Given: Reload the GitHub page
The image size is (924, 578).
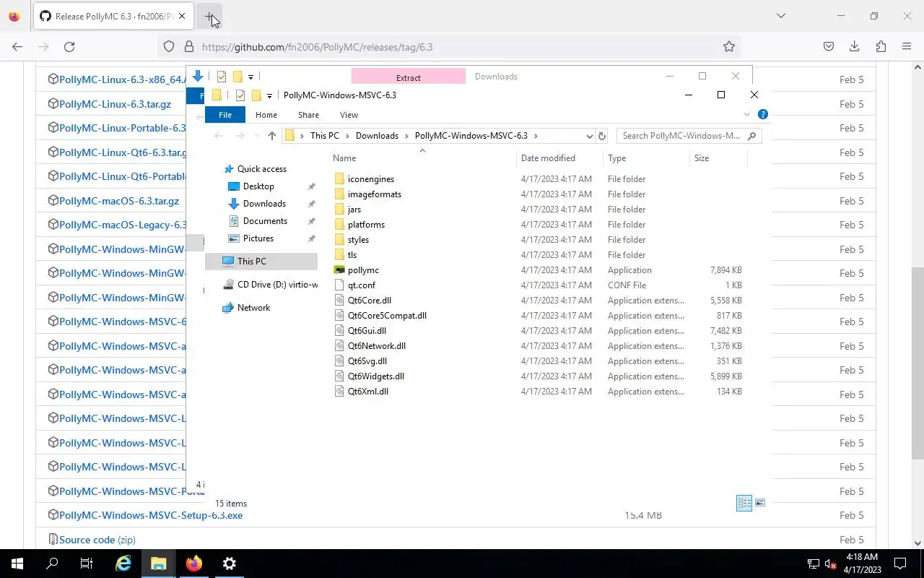Looking at the screenshot, I should 69,47.
